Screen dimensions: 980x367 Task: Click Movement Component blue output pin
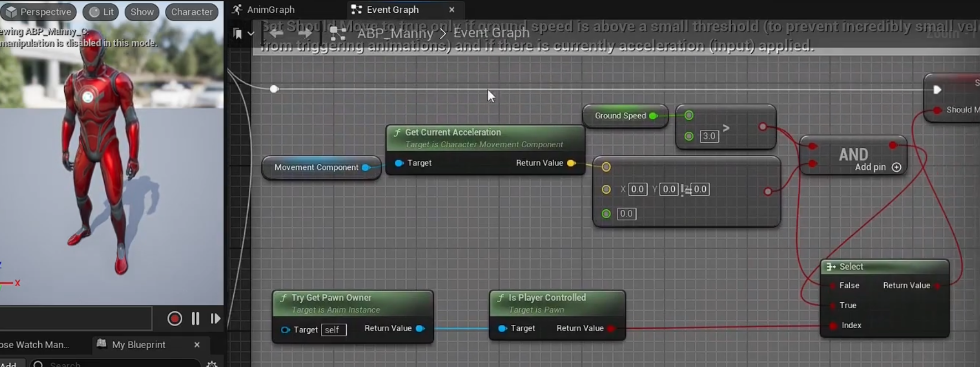tap(366, 167)
